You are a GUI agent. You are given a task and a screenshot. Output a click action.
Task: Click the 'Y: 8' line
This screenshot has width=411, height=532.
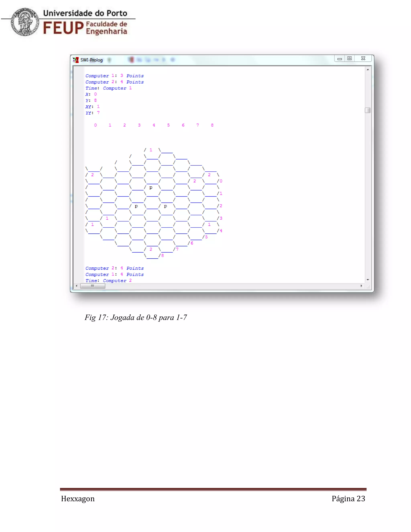coord(91,100)
